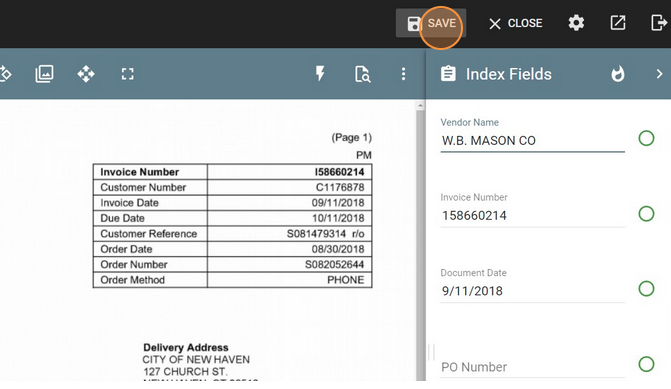The width and height of the screenshot is (671, 389).
Task: Toggle fullscreen fit view icon
Action: tap(128, 74)
